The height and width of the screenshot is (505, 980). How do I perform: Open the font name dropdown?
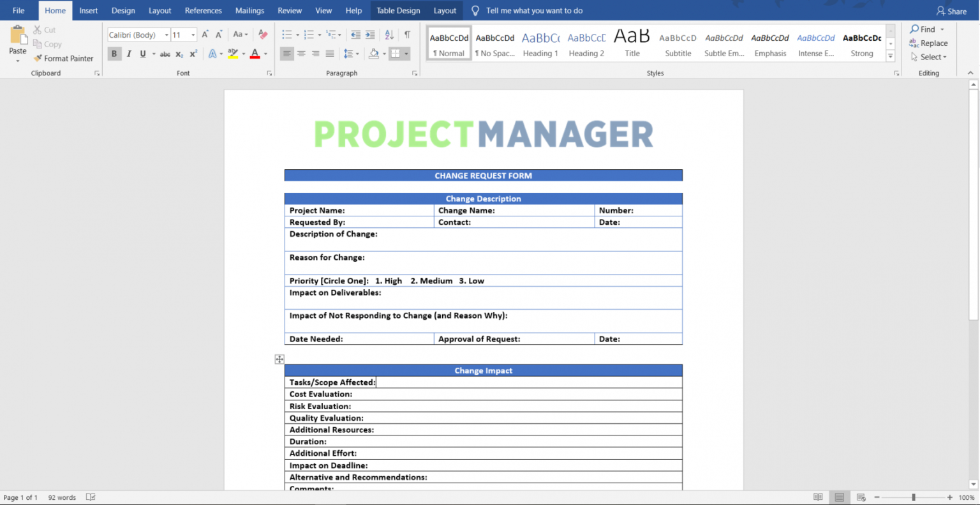tap(165, 34)
